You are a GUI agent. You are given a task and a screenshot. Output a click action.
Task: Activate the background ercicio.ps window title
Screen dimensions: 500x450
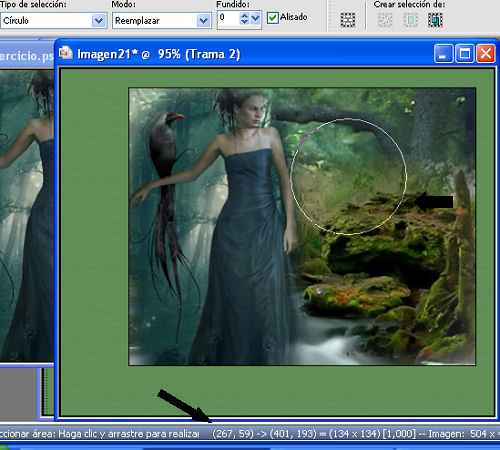tap(27, 56)
